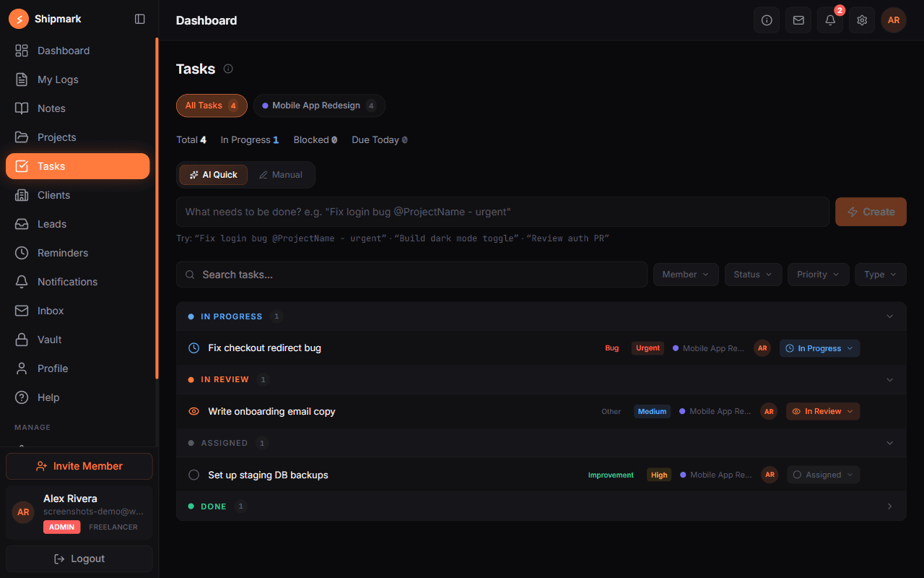The image size is (924, 578).
Task: Focus the Search tasks field
Action: [x=411, y=275]
